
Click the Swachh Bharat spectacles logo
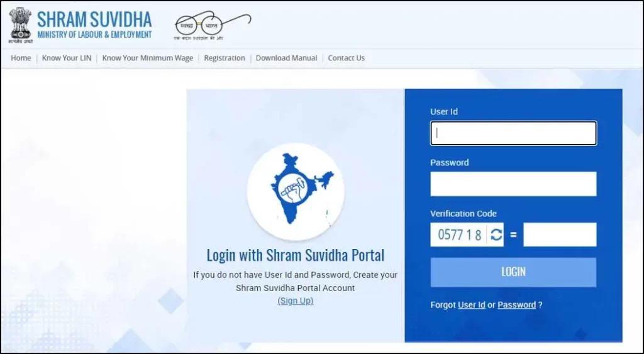212,25
